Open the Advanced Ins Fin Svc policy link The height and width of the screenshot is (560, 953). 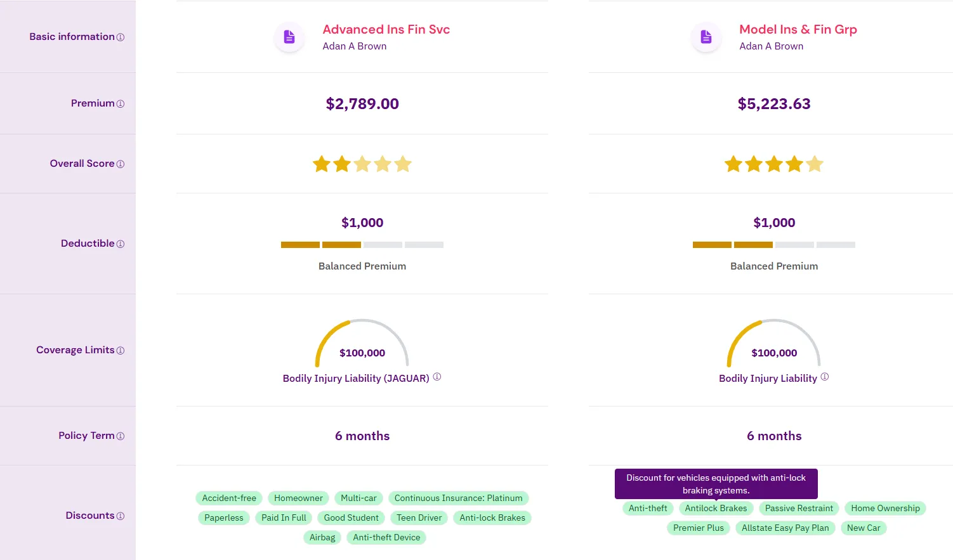pos(386,29)
